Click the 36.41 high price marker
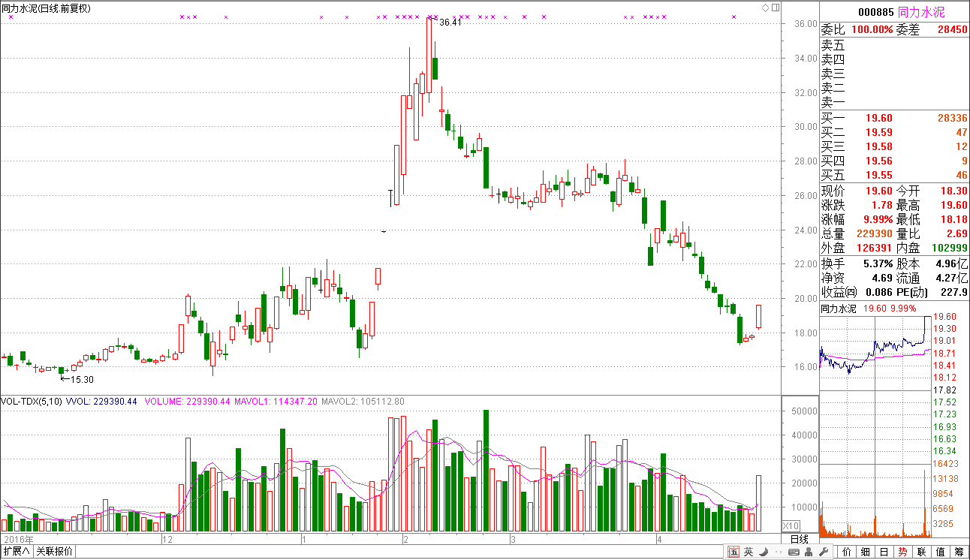This screenshot has height=560, width=970. [x=450, y=23]
